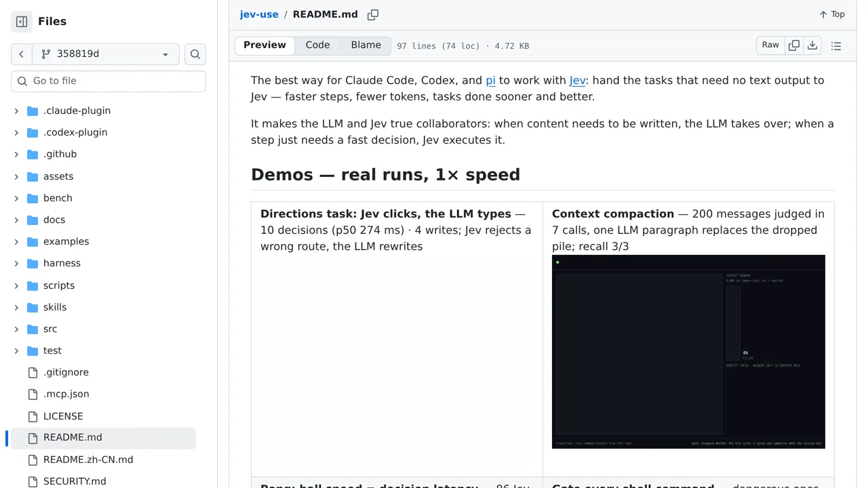Open the jev-use repository breadcrumb link
Image resolution: width=868 pixels, height=488 pixels.
[259, 14]
